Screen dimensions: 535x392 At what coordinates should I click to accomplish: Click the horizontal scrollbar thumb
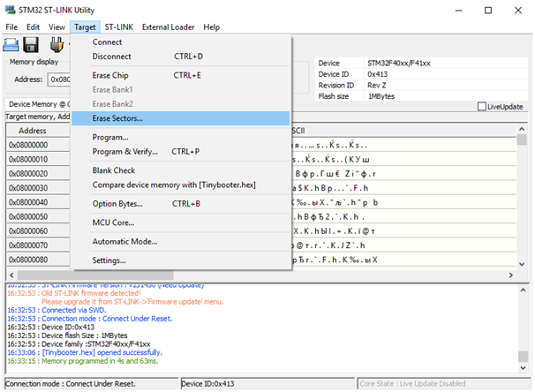(x=95, y=275)
